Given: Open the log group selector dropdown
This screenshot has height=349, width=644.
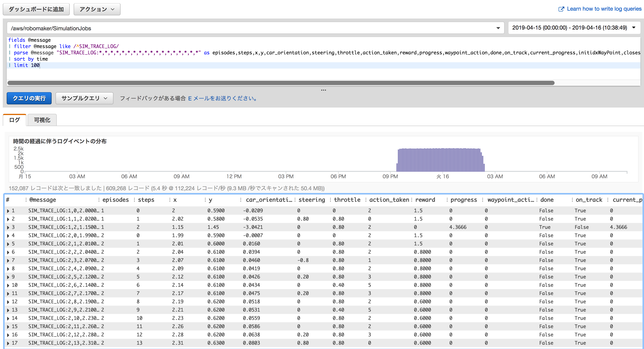Looking at the screenshot, I should click(498, 28).
